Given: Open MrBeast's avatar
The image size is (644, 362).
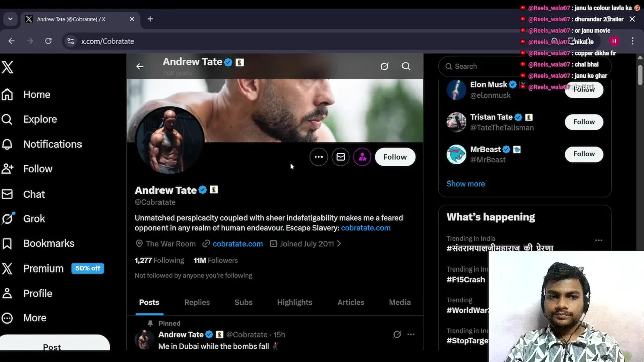Looking at the screenshot, I should 456,154.
